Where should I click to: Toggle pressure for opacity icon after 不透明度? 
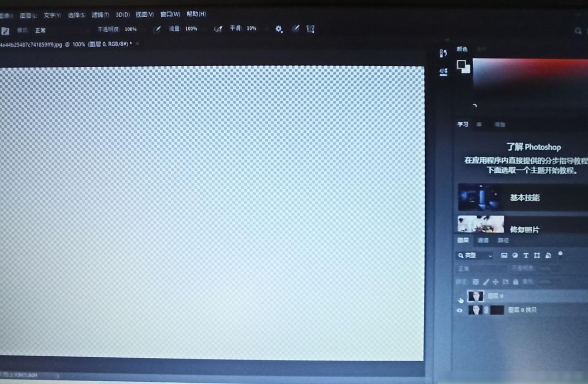(157, 29)
